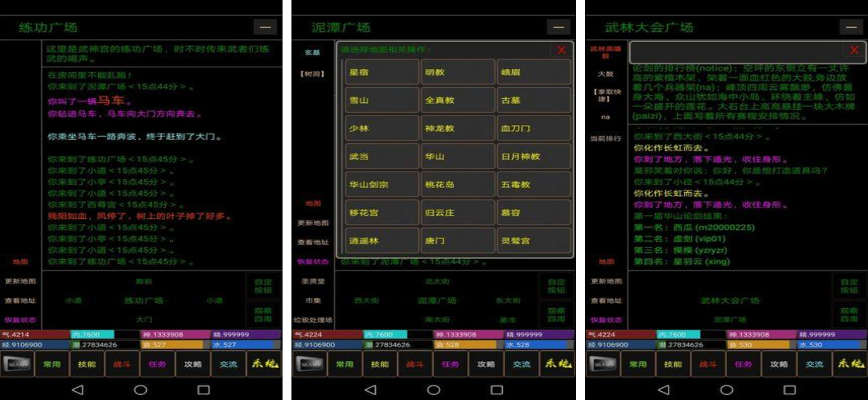The width and height of the screenshot is (868, 400).
Task: Tap 观察四周 button on left screen
Action: pos(263,314)
